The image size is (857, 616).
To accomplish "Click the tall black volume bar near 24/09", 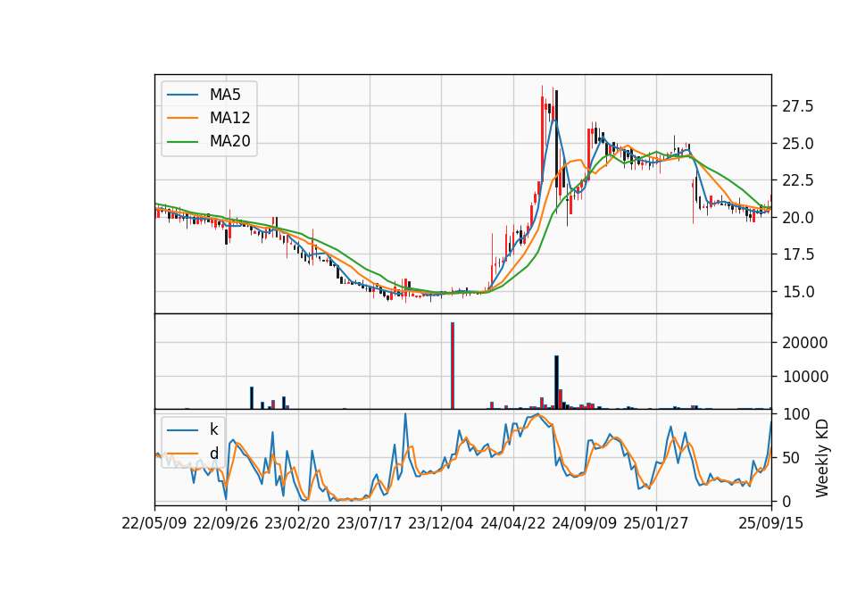I will pos(556,382).
